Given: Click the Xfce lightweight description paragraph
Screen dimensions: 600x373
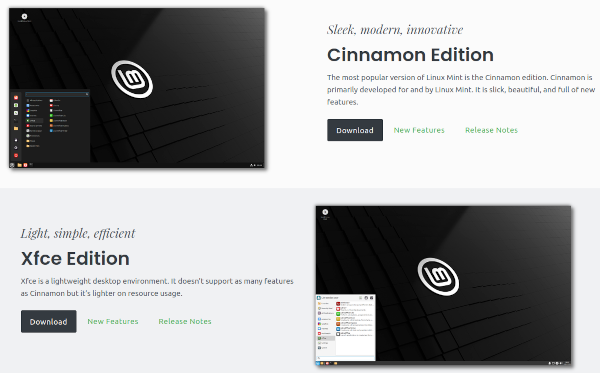Looking at the screenshot, I should (x=157, y=287).
